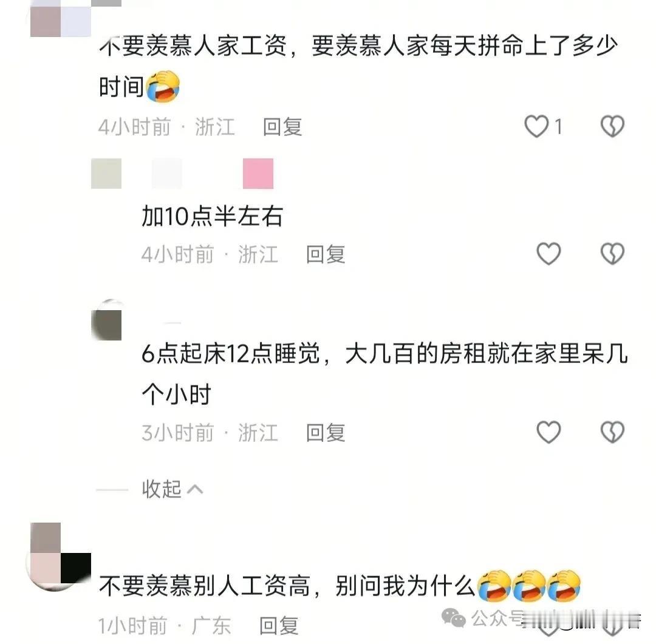The image size is (656, 644).
Task: Select comment text 不要羡慕别人工资高
Action: [x=205, y=586]
